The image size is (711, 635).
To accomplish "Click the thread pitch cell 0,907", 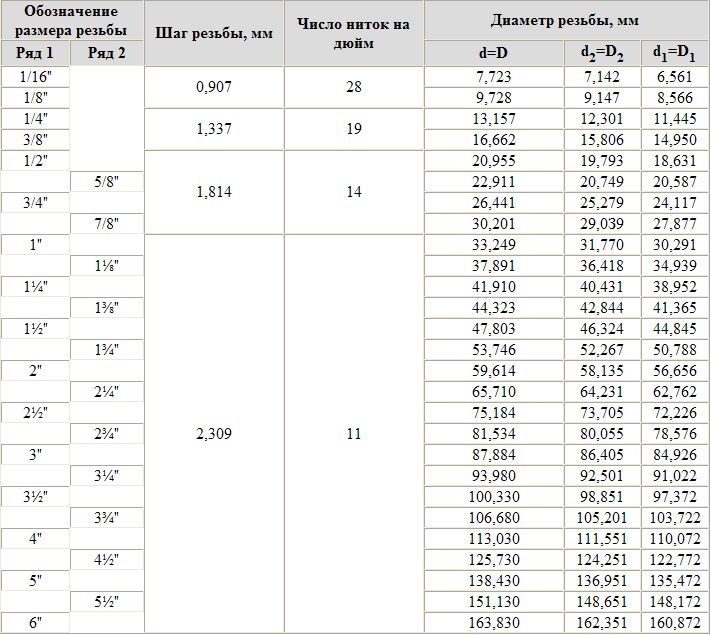I will click(214, 87).
